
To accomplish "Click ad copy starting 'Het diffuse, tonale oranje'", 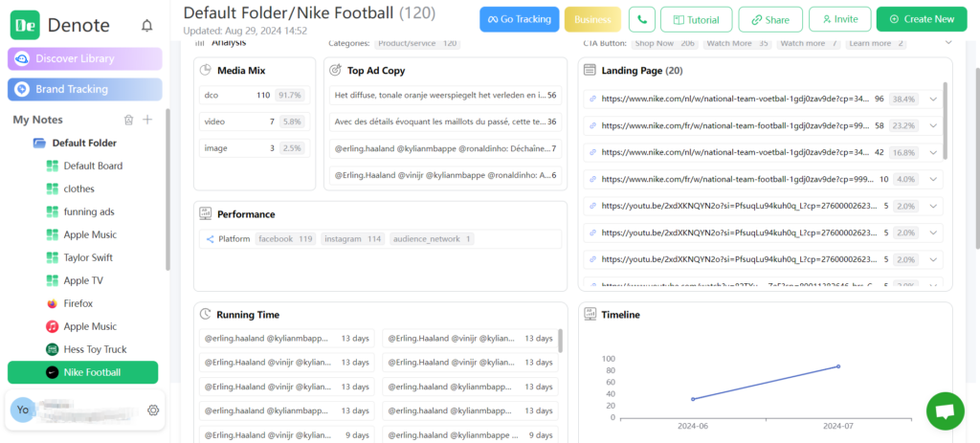I will 445,96.
